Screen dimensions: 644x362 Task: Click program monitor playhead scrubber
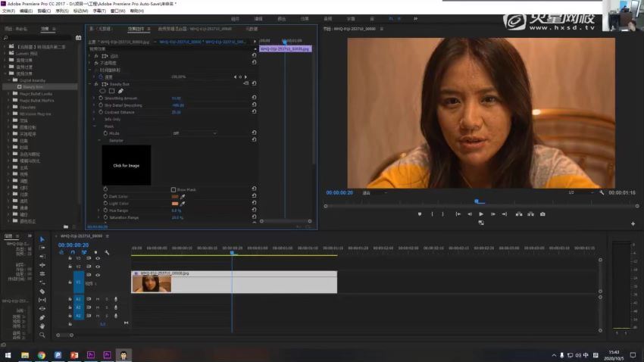[477, 201]
